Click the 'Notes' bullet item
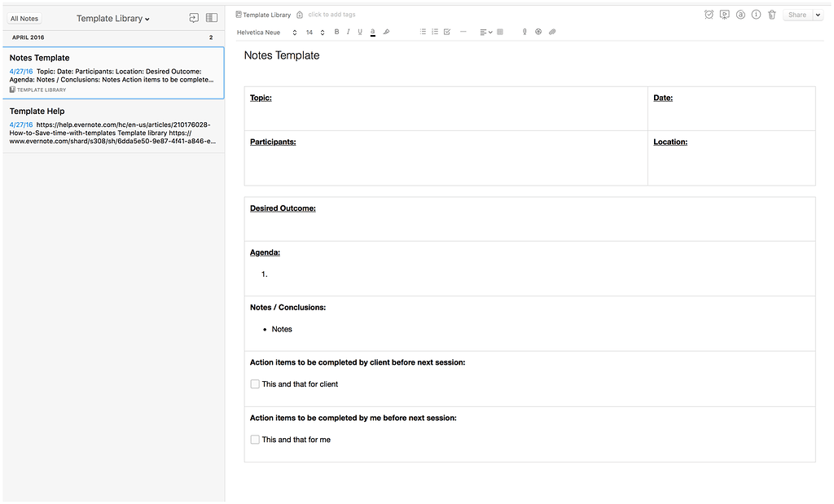834x504 pixels. click(x=281, y=329)
